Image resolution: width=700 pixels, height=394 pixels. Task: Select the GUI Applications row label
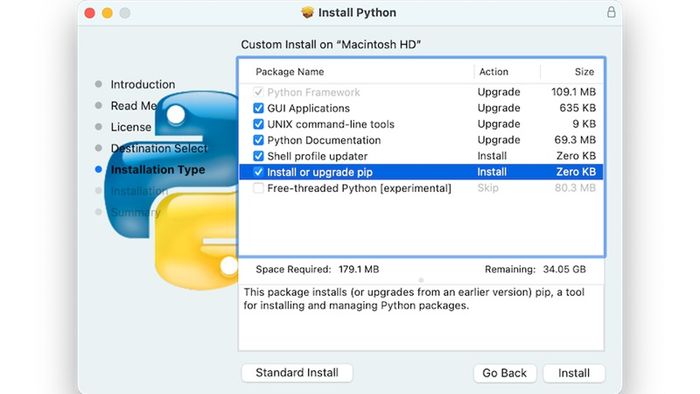(x=308, y=108)
